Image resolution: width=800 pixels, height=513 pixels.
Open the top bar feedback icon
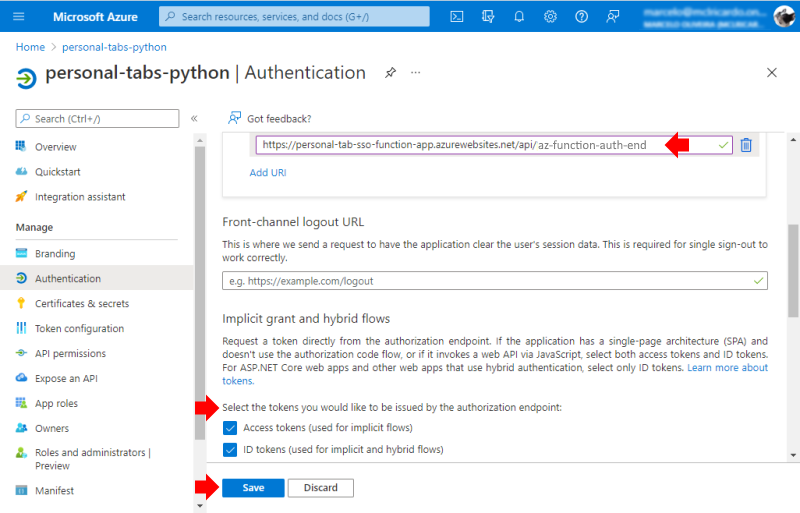pyautogui.click(x=612, y=16)
